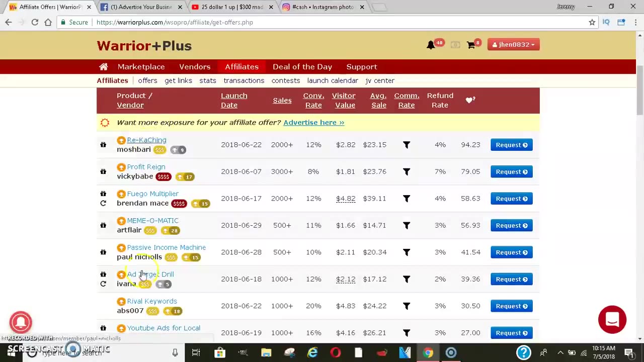Open the Vendors menu
644x362 pixels.
195,67
